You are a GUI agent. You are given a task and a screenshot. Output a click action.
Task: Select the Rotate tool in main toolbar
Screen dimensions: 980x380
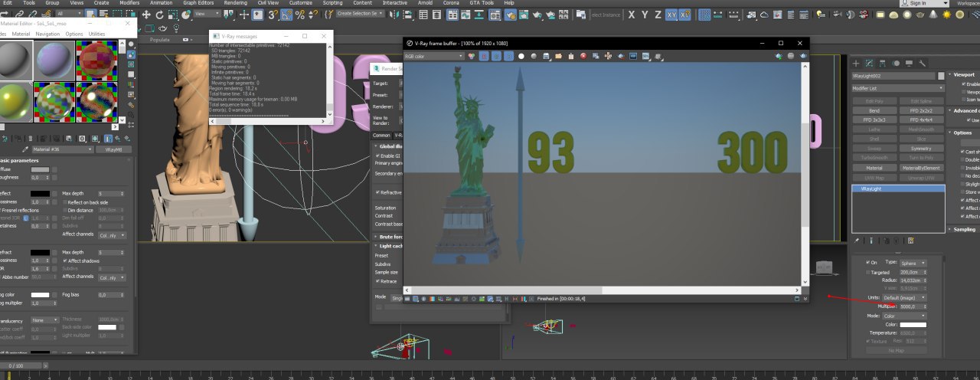pos(159,15)
